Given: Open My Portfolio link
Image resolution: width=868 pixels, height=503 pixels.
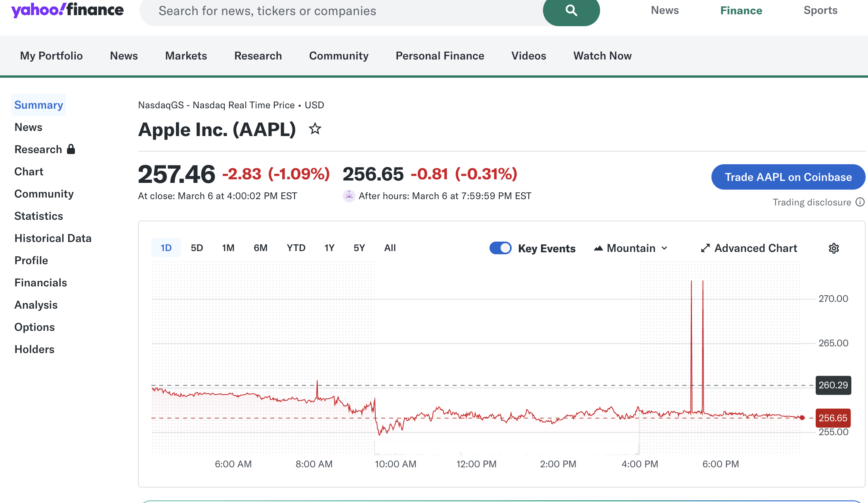Looking at the screenshot, I should (51, 56).
